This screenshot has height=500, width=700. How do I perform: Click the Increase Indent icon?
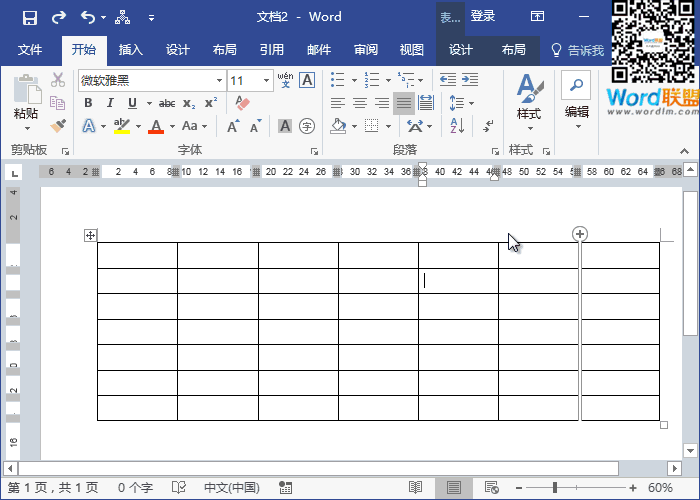coord(470,80)
